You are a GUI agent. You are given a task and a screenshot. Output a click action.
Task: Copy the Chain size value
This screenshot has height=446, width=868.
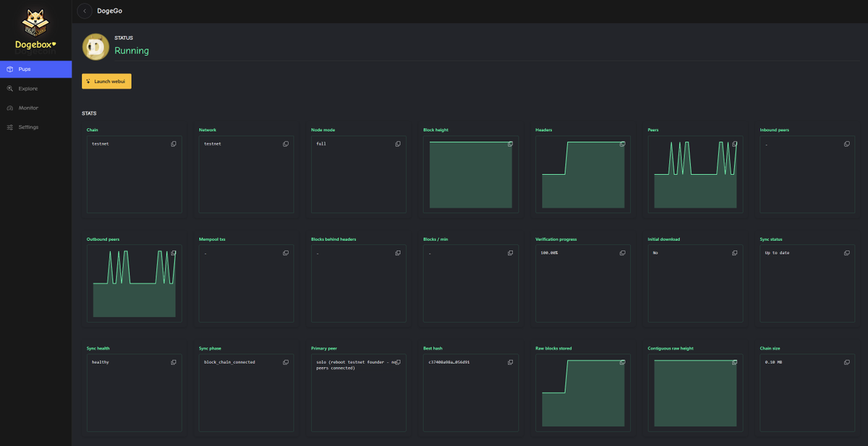pyautogui.click(x=847, y=362)
